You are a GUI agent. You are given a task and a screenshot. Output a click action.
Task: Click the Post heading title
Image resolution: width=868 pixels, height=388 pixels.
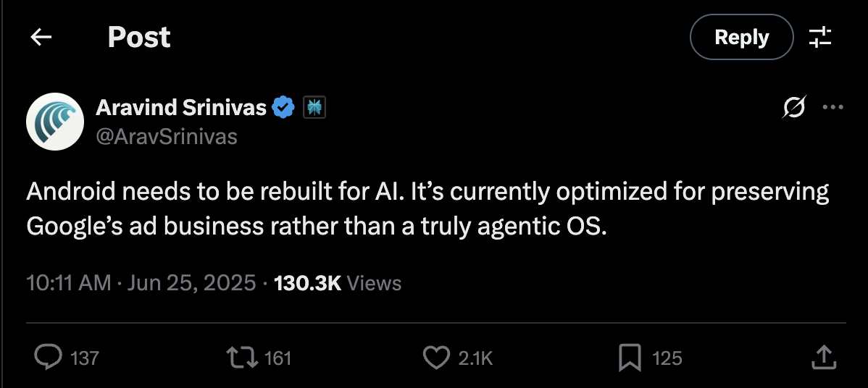[139, 38]
